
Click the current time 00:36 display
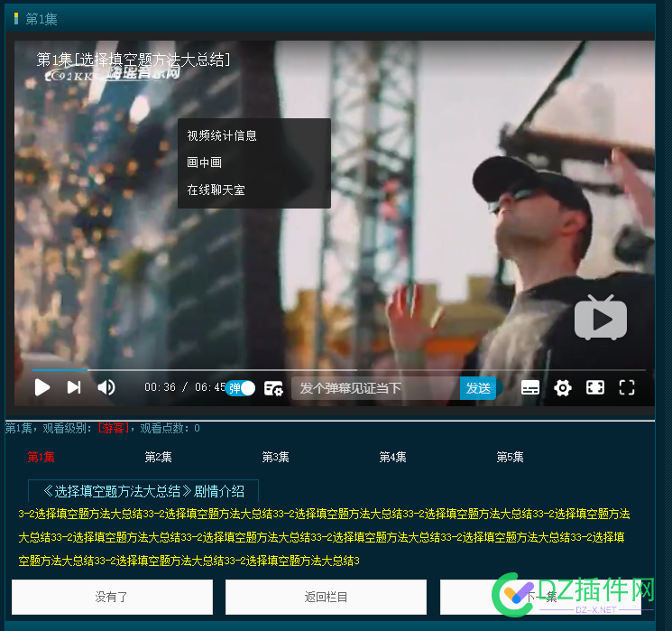pyautogui.click(x=160, y=387)
